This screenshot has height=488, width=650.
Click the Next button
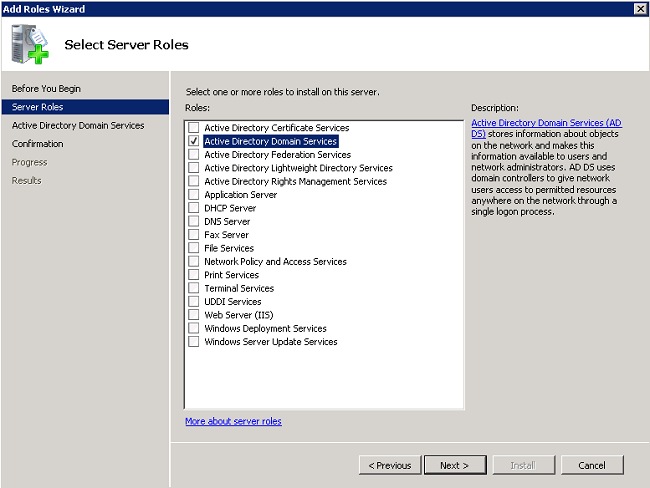click(x=454, y=465)
